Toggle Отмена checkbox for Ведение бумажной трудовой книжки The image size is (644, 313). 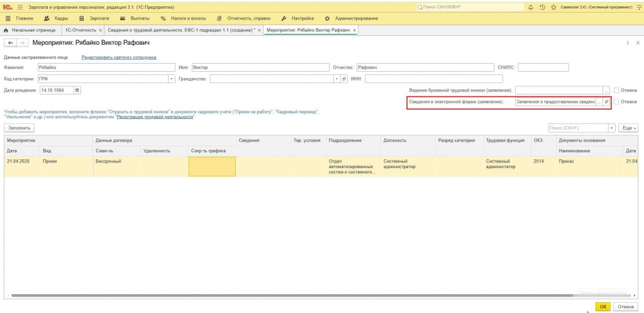coord(616,90)
